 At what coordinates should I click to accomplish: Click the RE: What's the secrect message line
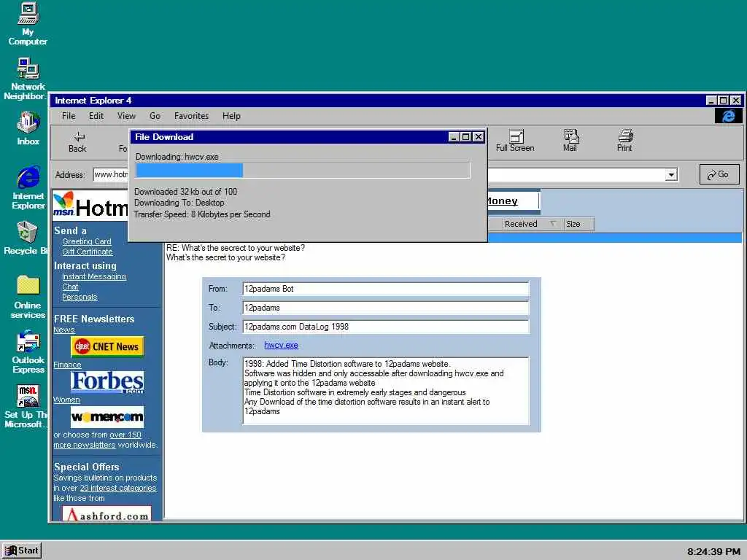point(236,248)
